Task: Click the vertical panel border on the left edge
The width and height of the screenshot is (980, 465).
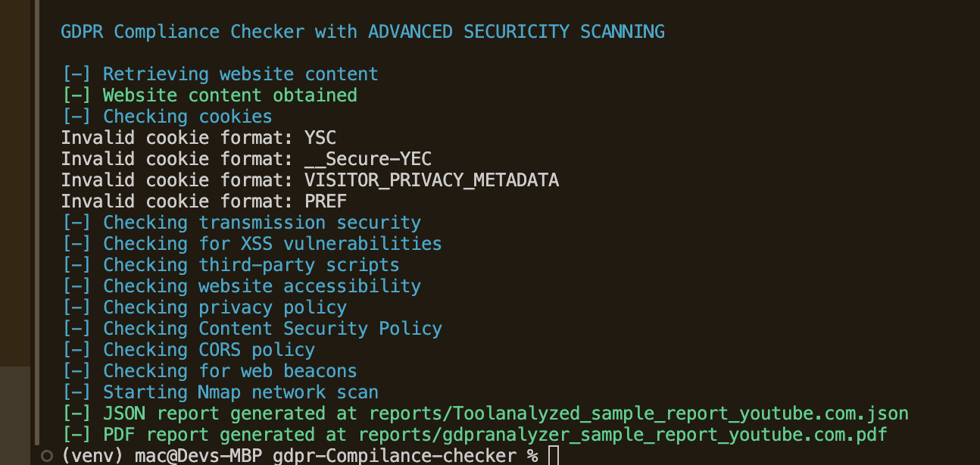Action: coord(36,220)
